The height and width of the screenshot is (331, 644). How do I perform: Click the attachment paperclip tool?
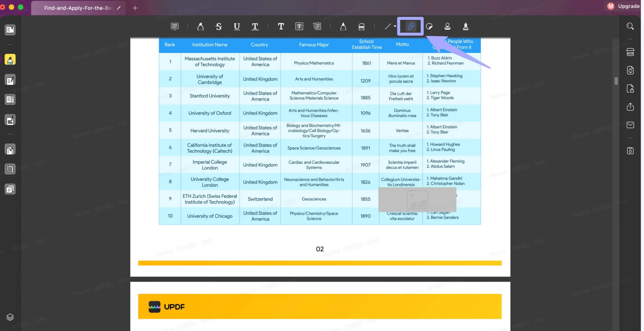pos(411,26)
